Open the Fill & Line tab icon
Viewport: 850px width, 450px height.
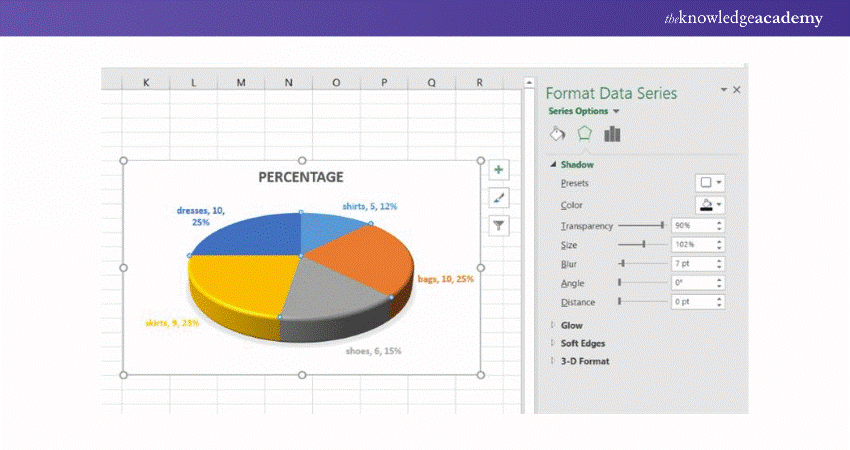558,134
